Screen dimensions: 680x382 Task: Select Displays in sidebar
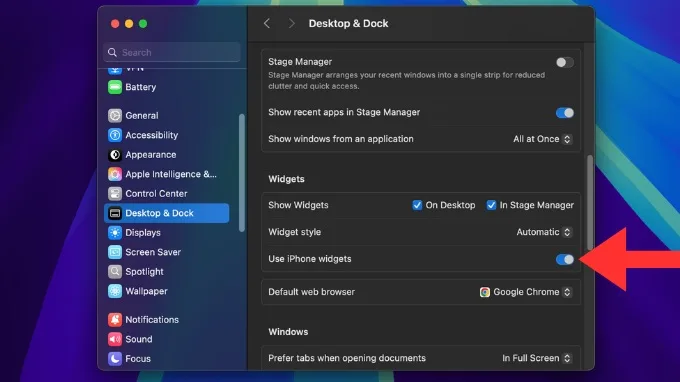point(167,233)
